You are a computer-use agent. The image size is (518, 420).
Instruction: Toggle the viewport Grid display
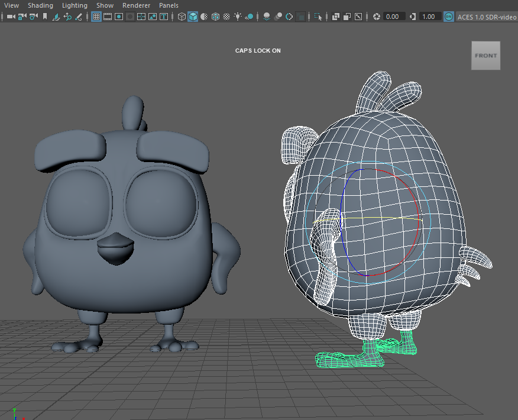point(96,17)
